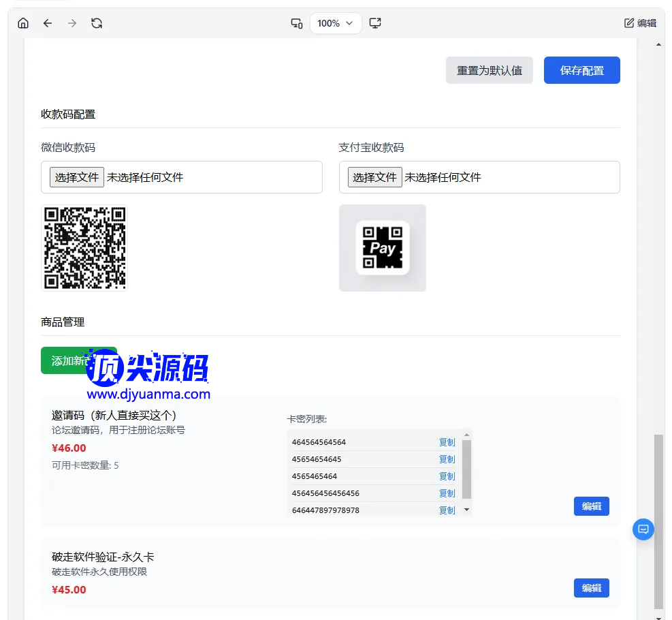Click the device preview icon left of zoom
Image resolution: width=672 pixels, height=620 pixels.
(297, 23)
